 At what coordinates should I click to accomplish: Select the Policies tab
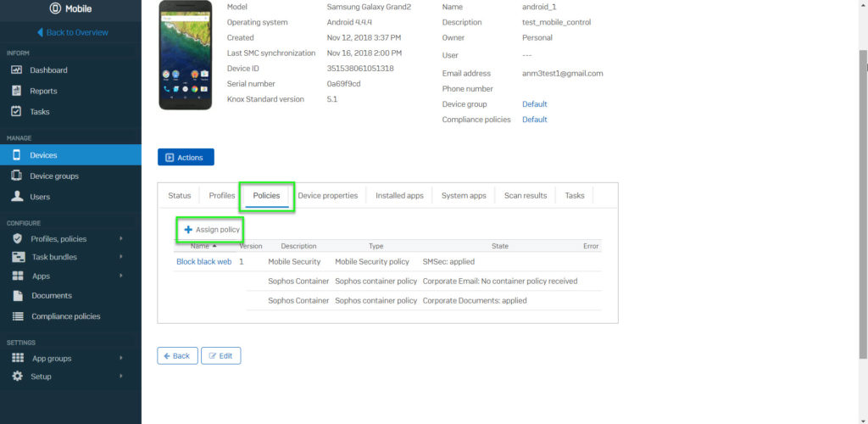click(x=266, y=195)
